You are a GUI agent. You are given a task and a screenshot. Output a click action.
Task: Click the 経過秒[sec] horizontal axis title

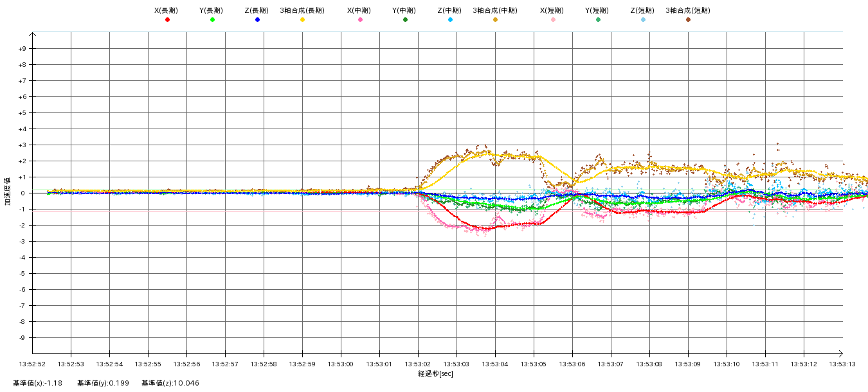coord(435,373)
